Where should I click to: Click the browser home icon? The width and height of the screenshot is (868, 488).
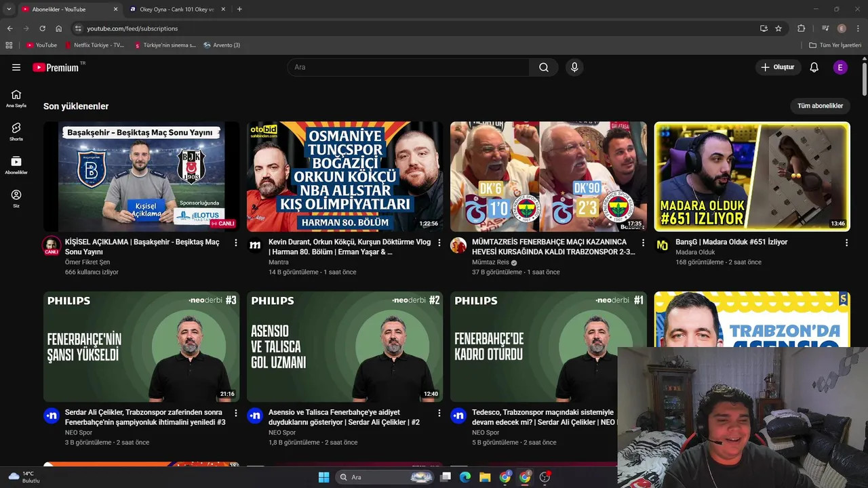pos(59,28)
